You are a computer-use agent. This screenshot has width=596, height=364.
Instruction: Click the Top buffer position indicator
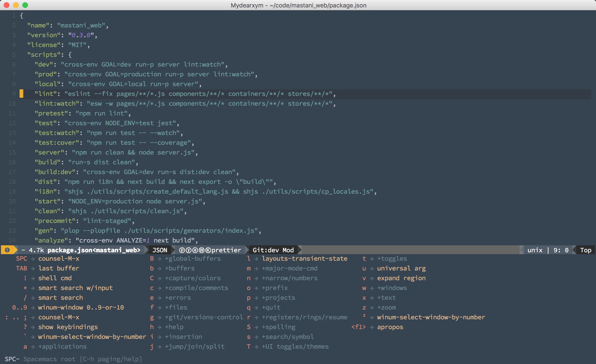tap(585, 250)
